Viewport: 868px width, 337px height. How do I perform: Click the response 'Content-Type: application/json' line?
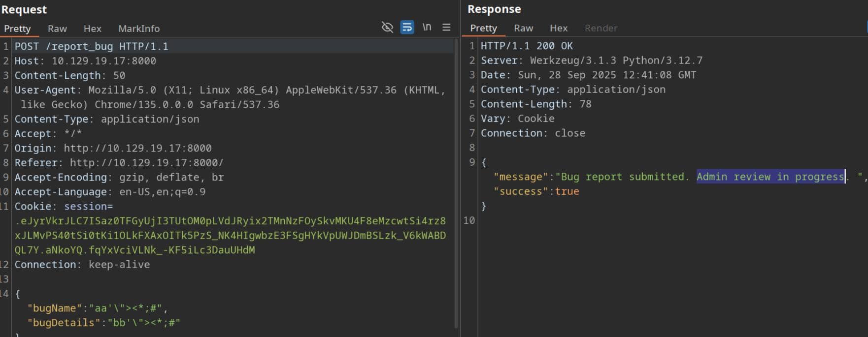573,90
